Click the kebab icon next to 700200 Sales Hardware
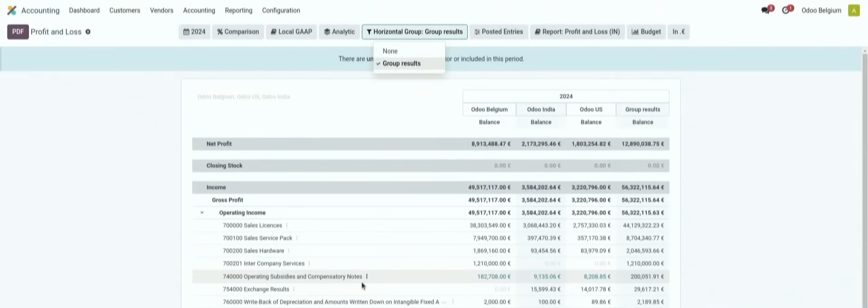Image resolution: width=868 pixels, height=308 pixels. pos(289,250)
